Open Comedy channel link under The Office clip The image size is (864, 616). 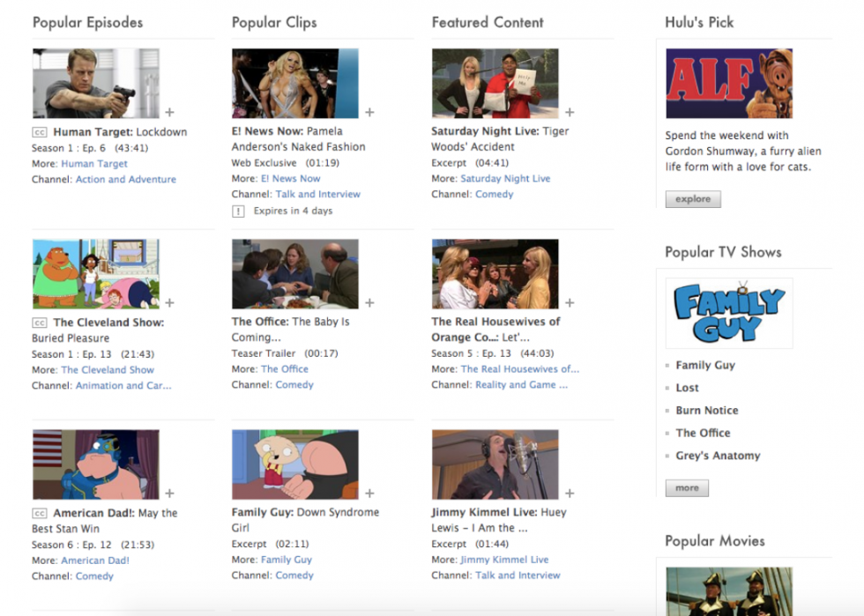[x=294, y=384]
